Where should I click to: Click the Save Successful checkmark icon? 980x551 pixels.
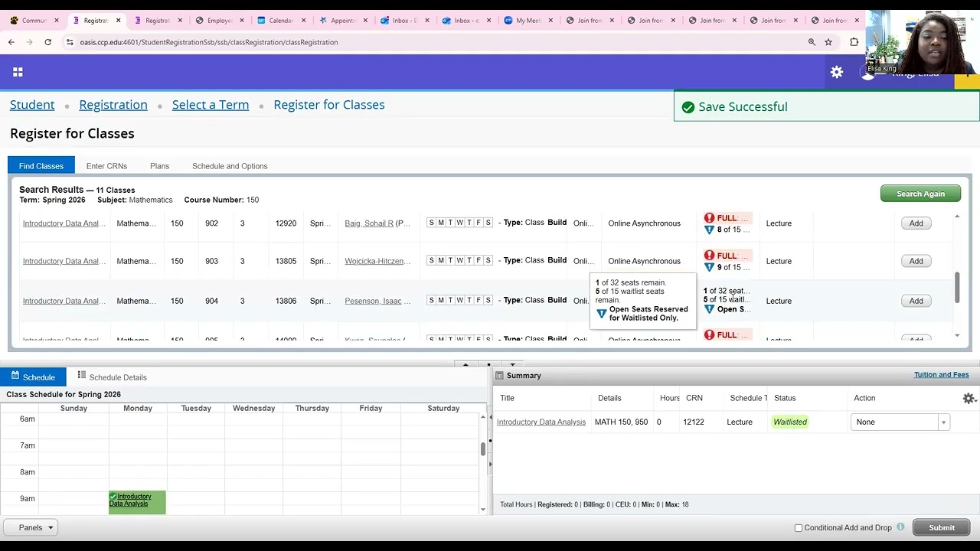688,107
